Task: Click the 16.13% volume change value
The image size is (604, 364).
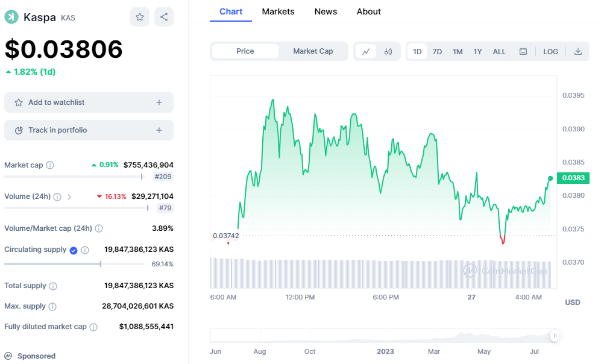Action: tap(112, 196)
